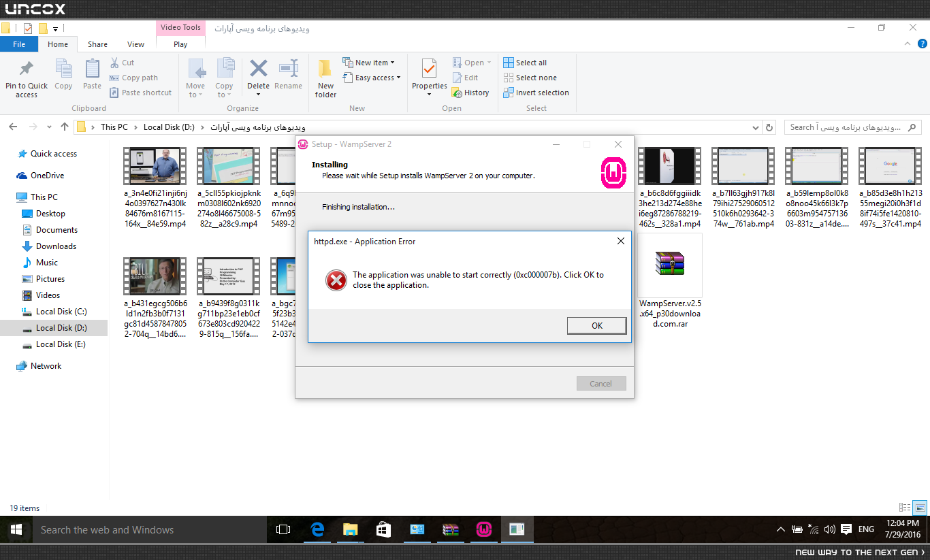
Task: Click the Copy path command
Action: point(133,78)
